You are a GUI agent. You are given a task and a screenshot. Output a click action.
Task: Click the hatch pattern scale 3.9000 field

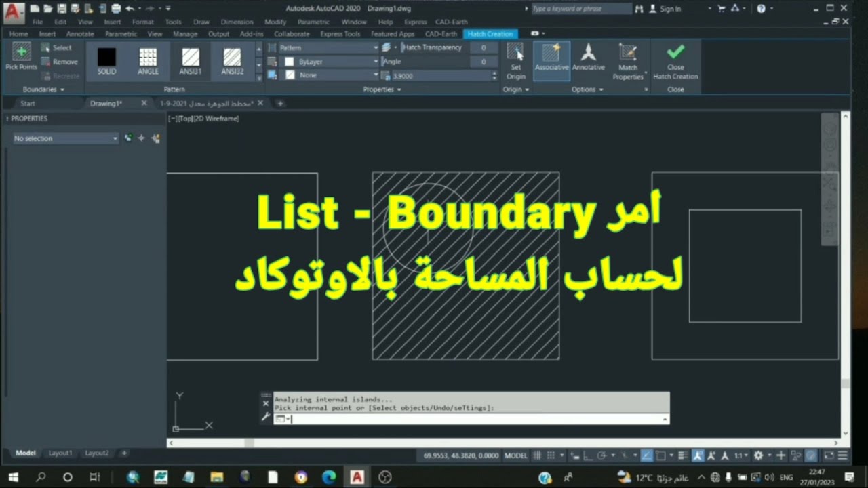point(441,76)
